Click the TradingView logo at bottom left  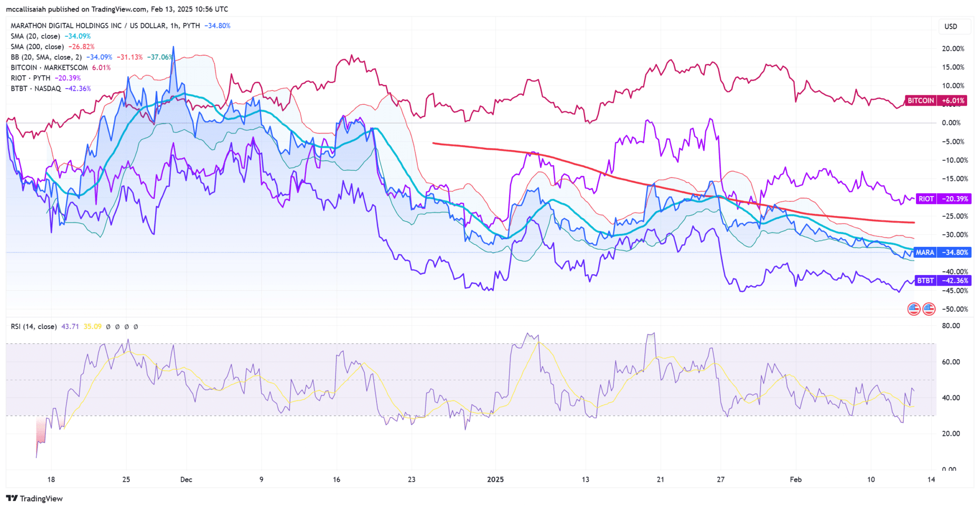pyautogui.click(x=34, y=498)
